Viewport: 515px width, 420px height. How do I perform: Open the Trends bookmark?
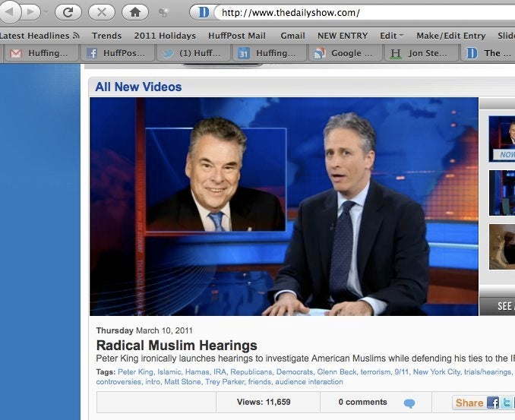pyautogui.click(x=107, y=36)
